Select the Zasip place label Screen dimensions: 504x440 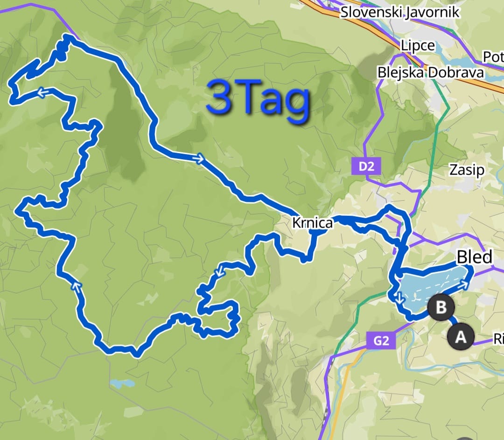[x=467, y=170]
